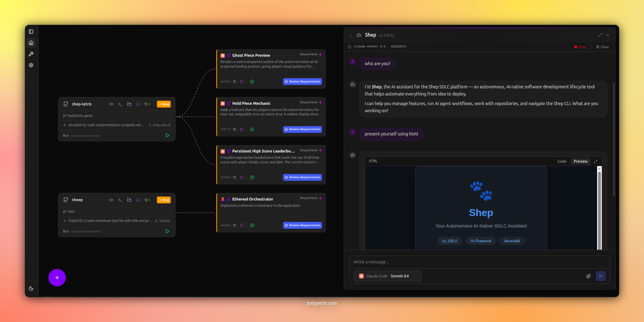Click the chat panel drag handle

pyautogui.click(x=350, y=35)
